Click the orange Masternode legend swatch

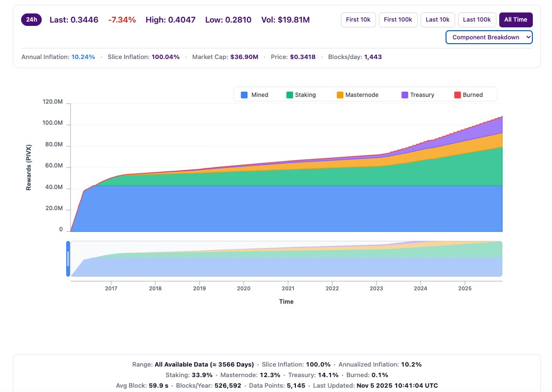340,95
